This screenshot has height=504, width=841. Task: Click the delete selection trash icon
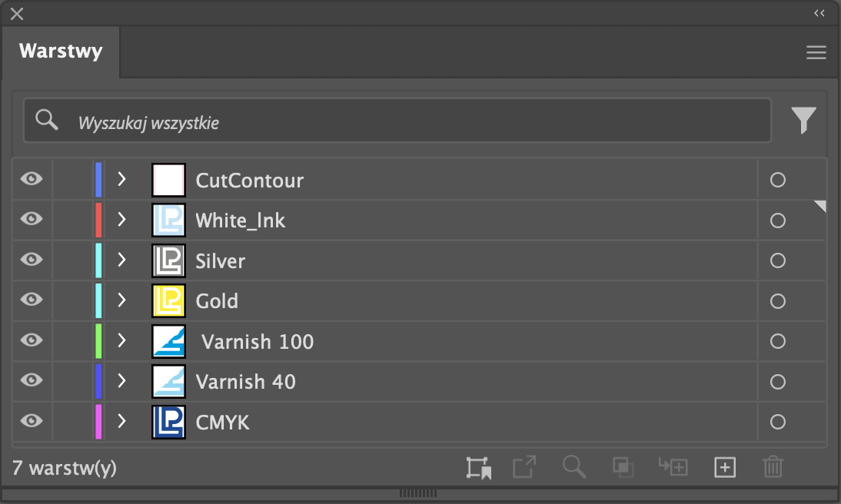(773, 467)
